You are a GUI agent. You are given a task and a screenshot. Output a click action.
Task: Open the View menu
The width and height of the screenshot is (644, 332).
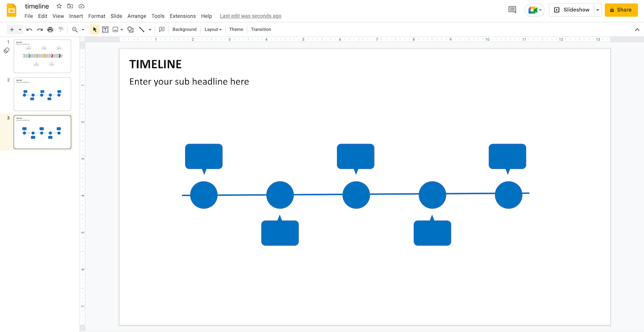pos(58,16)
